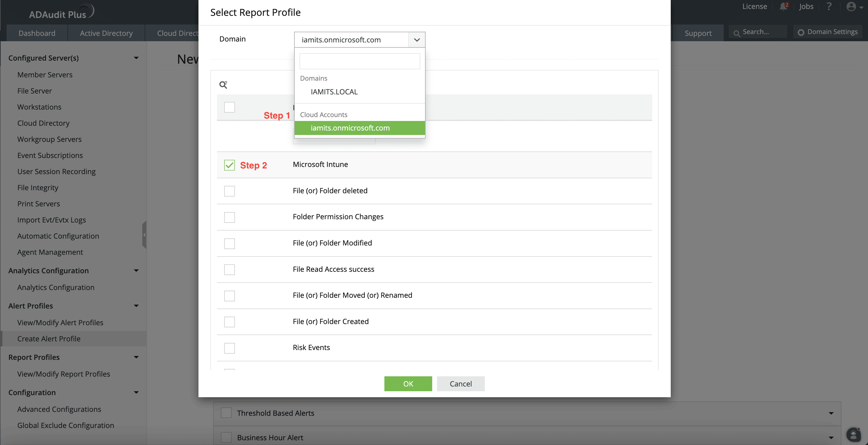Open the Active Directory tab
Screen dimensions: 868x445
(x=106, y=33)
